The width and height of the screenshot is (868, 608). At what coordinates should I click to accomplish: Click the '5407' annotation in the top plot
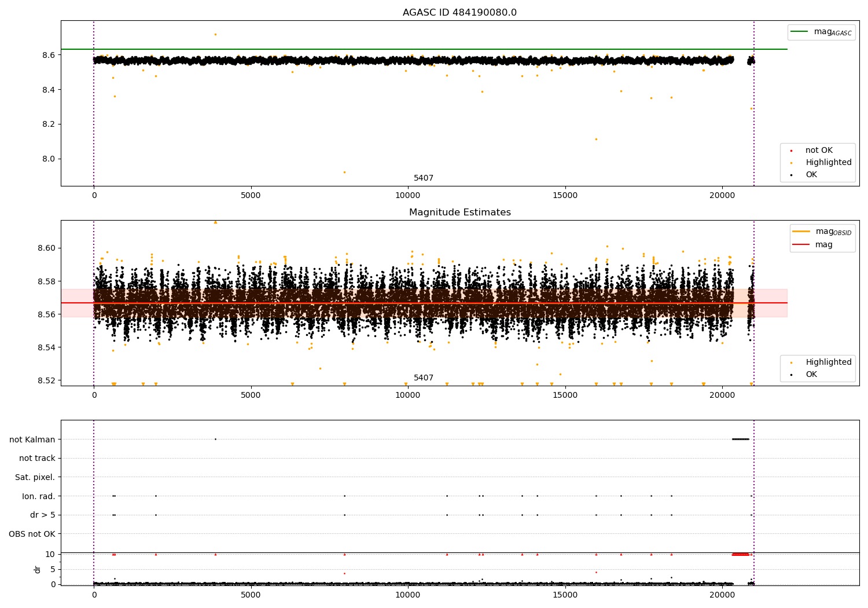point(424,178)
